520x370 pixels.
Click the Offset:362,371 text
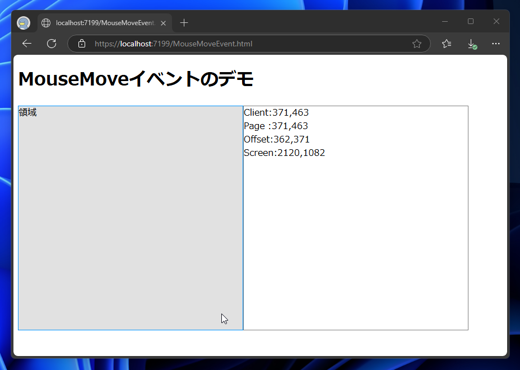(276, 139)
